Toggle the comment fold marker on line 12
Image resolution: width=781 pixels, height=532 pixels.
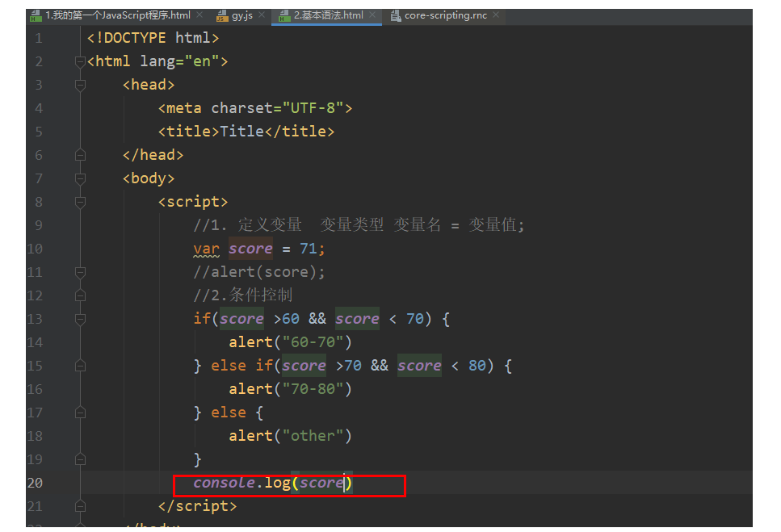[x=80, y=295]
